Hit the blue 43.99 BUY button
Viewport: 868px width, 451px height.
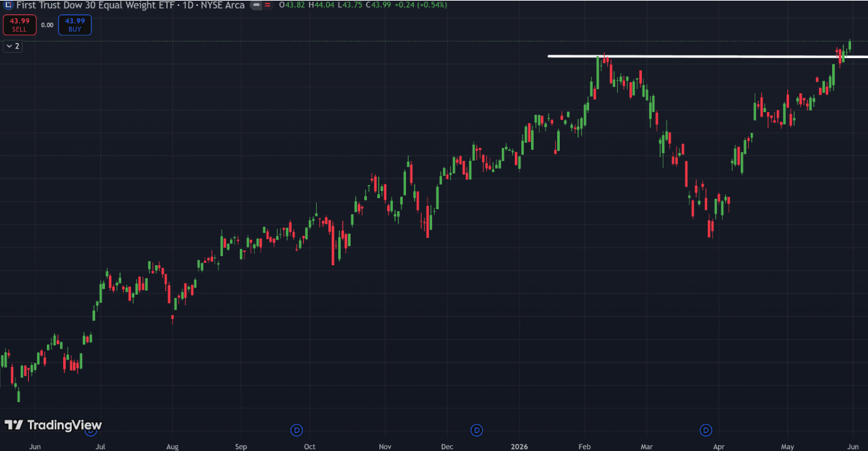(75, 25)
